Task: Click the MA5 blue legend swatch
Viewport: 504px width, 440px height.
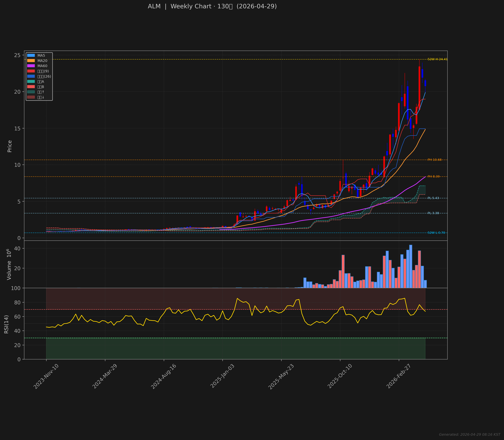Action: (31, 55)
